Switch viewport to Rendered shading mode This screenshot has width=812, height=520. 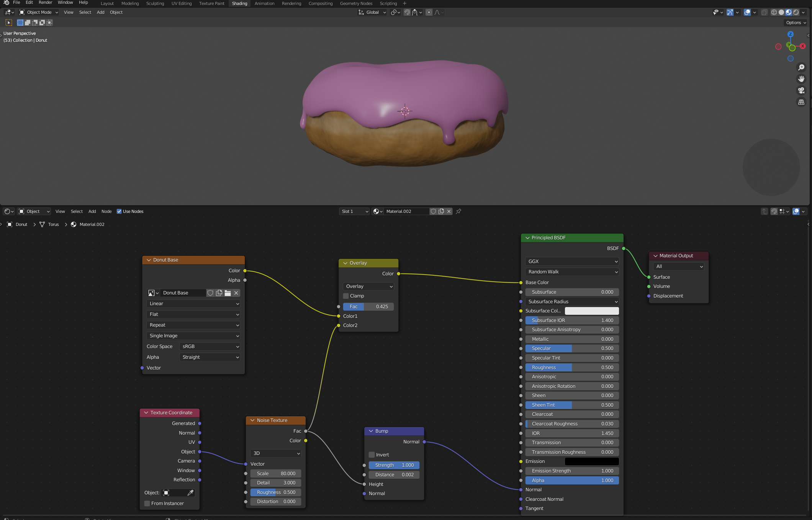795,12
